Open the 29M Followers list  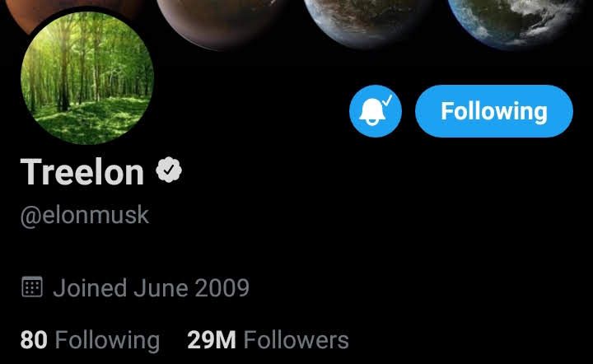pos(268,340)
